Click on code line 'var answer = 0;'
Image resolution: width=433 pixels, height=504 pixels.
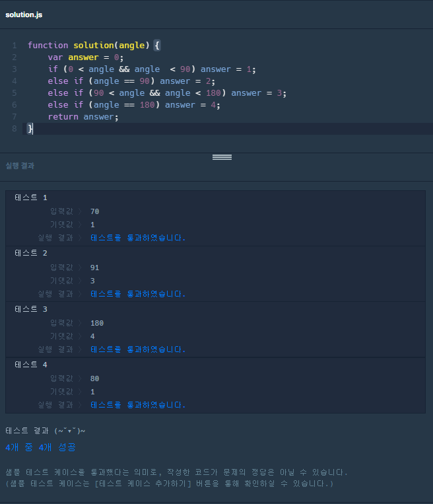(86, 57)
